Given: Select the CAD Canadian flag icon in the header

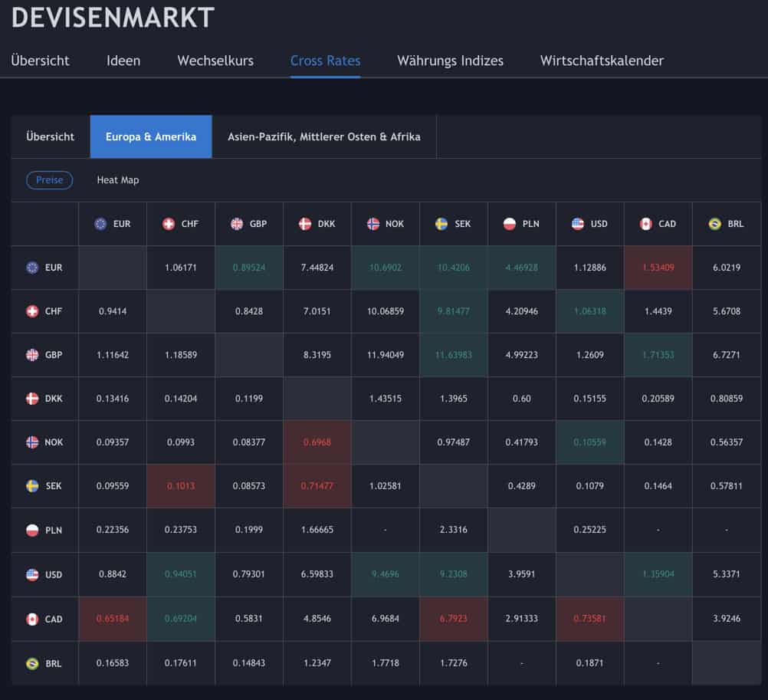Looking at the screenshot, I should pos(645,223).
